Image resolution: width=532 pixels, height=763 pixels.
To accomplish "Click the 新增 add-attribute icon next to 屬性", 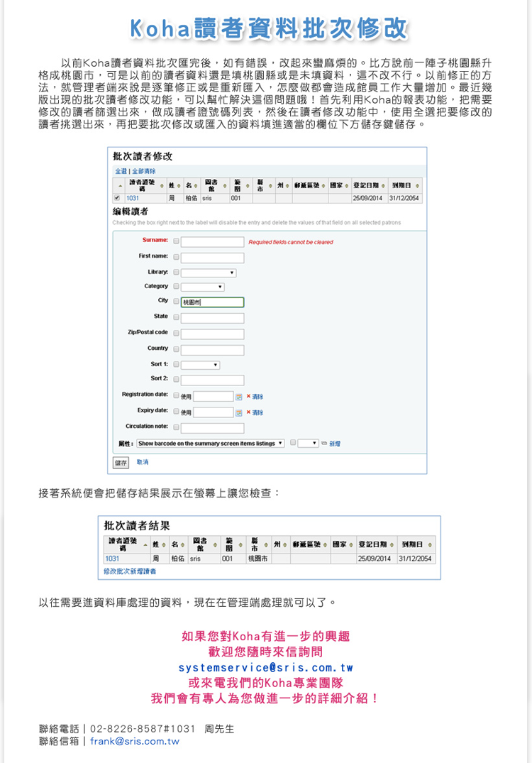I will (324, 444).
